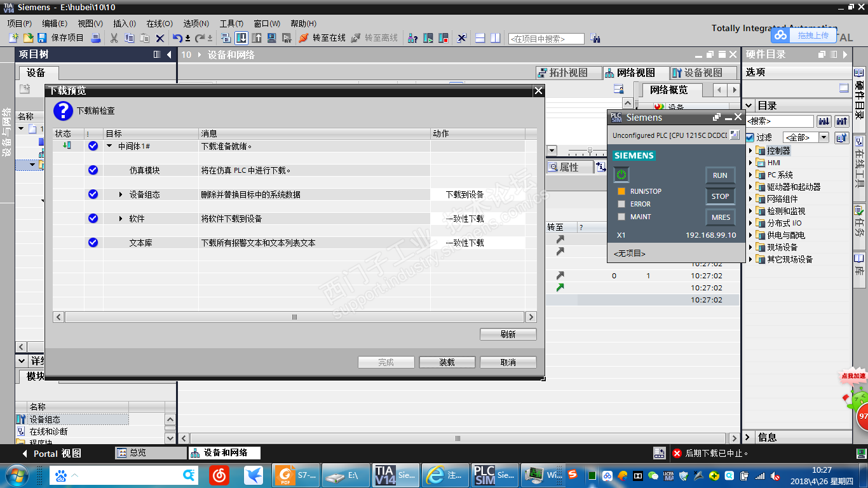Click the open project toolbar icon
This screenshot has height=488, width=868.
pos(27,38)
